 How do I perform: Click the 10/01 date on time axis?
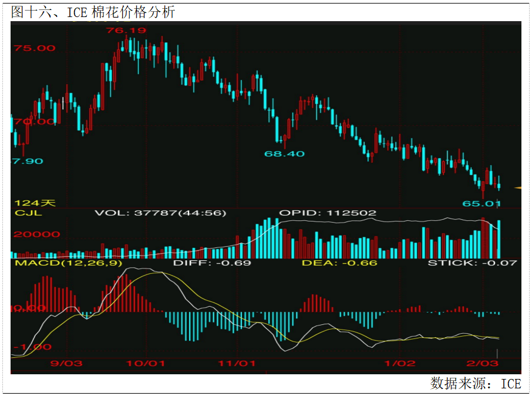point(145,364)
